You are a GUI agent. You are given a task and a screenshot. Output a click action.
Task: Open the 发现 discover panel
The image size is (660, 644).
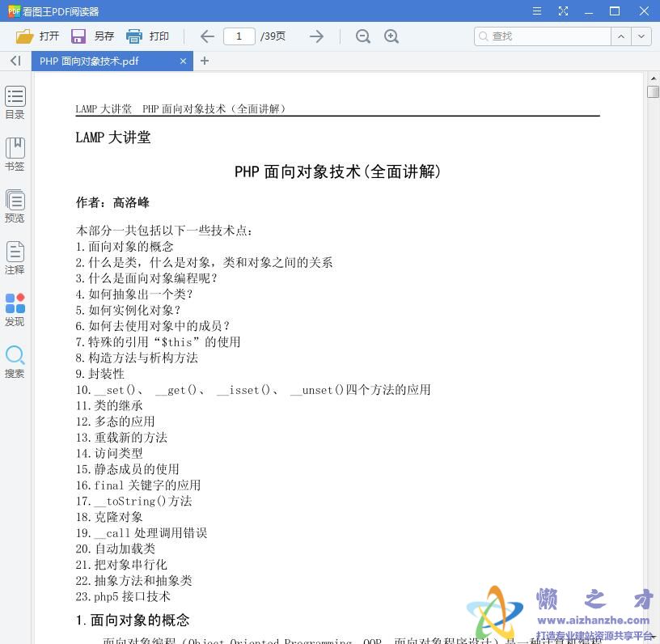pos(15,310)
